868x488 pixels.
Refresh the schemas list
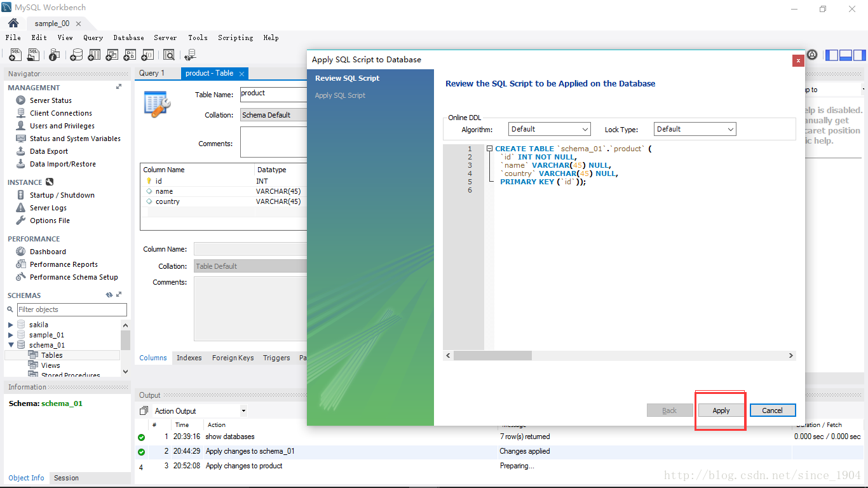click(x=109, y=295)
